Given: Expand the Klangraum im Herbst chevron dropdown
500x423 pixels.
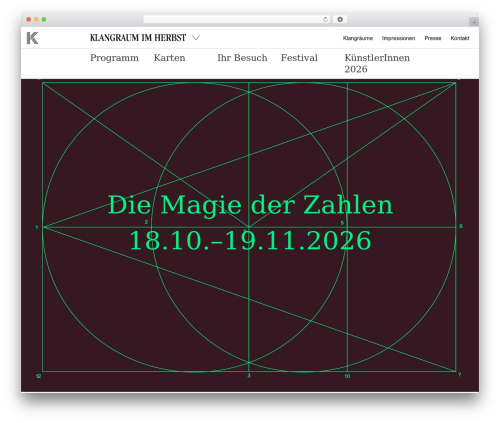Looking at the screenshot, I should [196, 38].
